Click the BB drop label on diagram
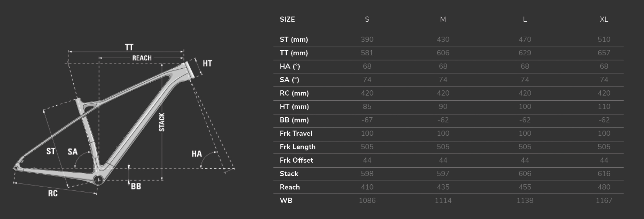The width and height of the screenshot is (644, 219). click(x=136, y=186)
